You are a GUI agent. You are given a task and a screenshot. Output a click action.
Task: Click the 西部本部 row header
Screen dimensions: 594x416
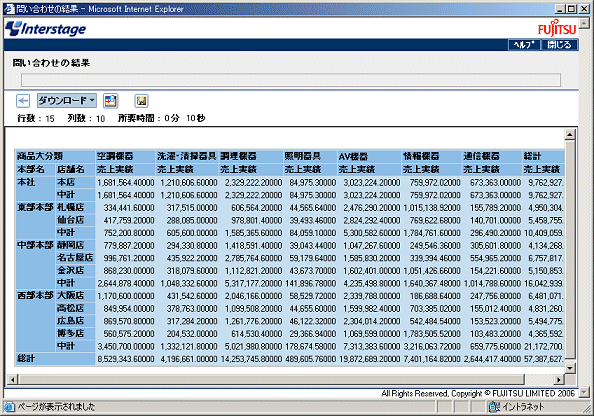[x=36, y=321]
